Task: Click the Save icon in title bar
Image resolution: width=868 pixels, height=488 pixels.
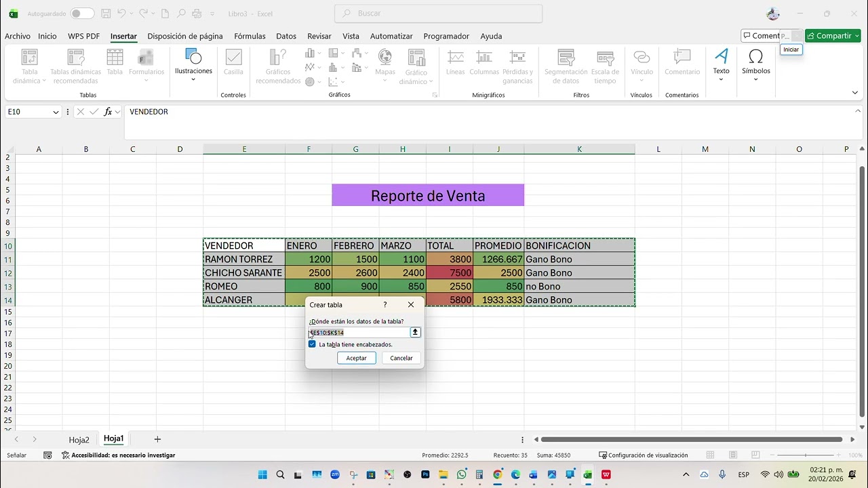Action: tap(106, 14)
